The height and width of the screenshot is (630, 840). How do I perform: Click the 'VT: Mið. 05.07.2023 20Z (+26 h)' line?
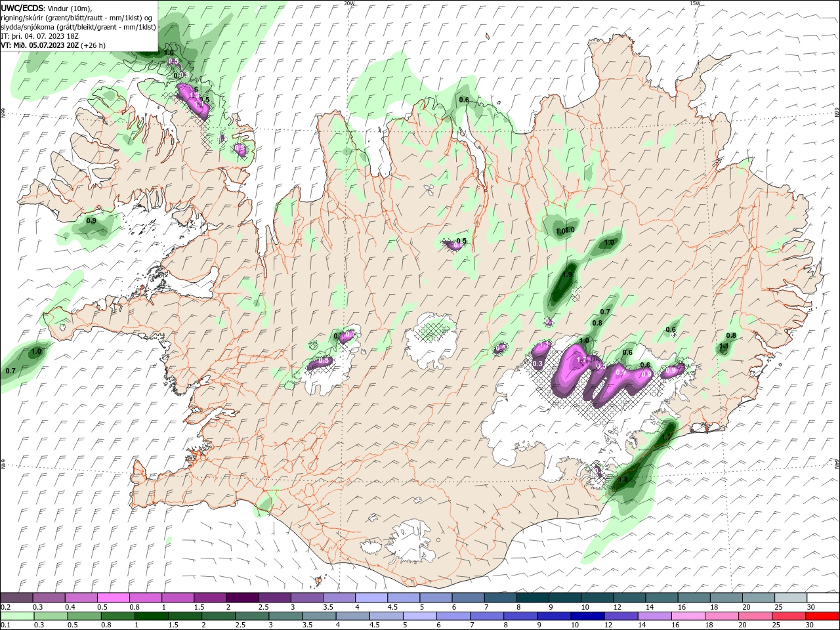[53, 45]
